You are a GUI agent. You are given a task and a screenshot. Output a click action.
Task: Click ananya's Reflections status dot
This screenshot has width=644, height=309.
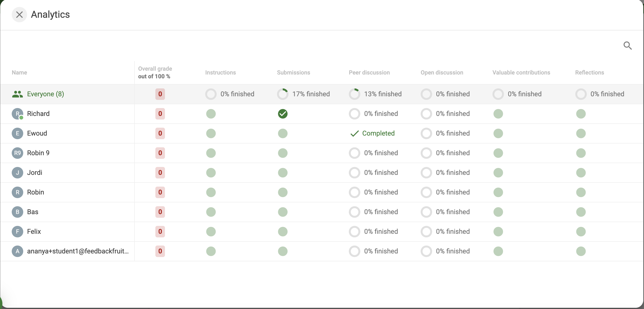tap(581, 251)
